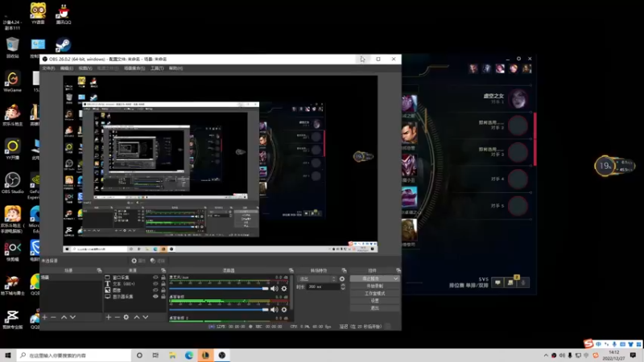Move selected scene down arrow
The height and width of the screenshot is (362, 644).
pos(72,317)
